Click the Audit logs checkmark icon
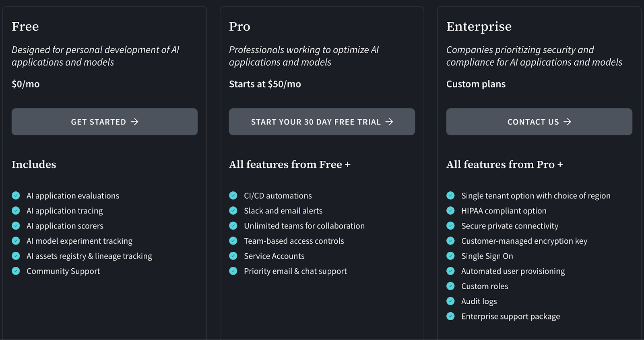 point(451,301)
